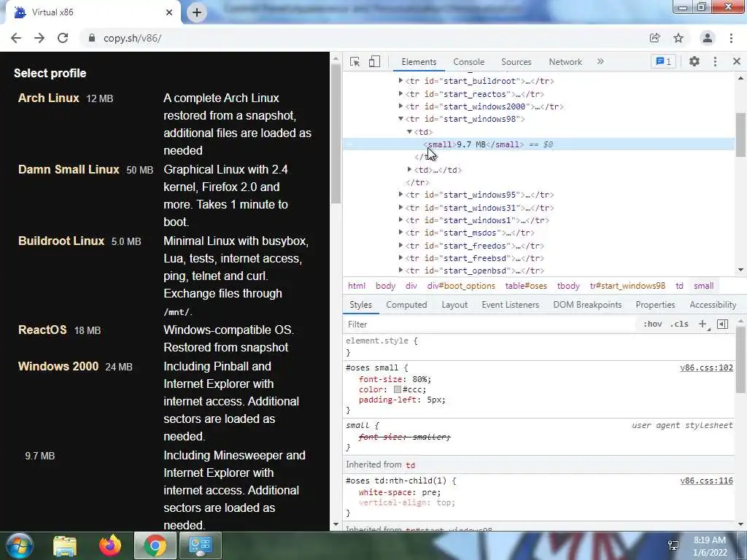Screen dimensions: 747x560
Task: Click network icon in system tray
Action: pos(673,545)
